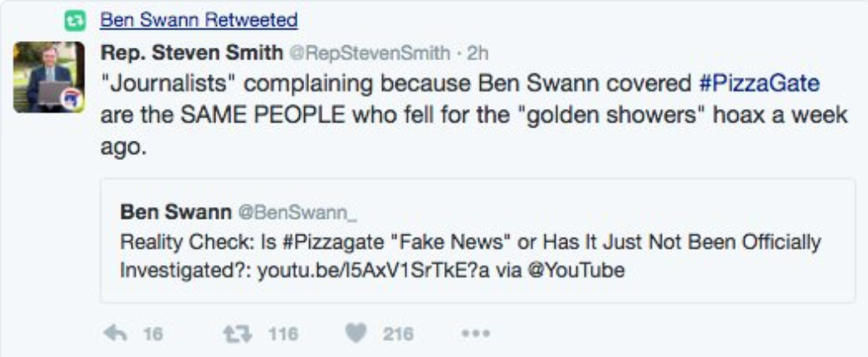Open Rep. Steven Smith's profile picture

tap(49, 77)
